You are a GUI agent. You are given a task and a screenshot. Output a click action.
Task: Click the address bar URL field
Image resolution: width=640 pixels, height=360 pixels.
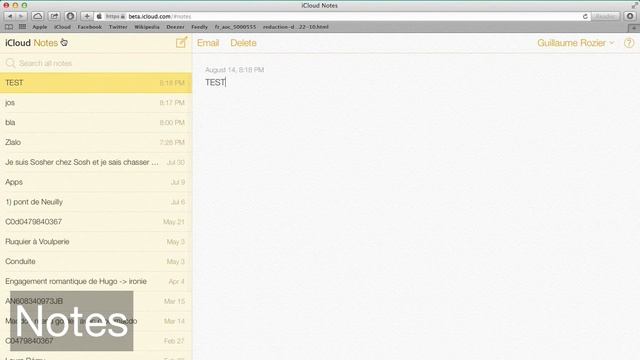point(341,16)
